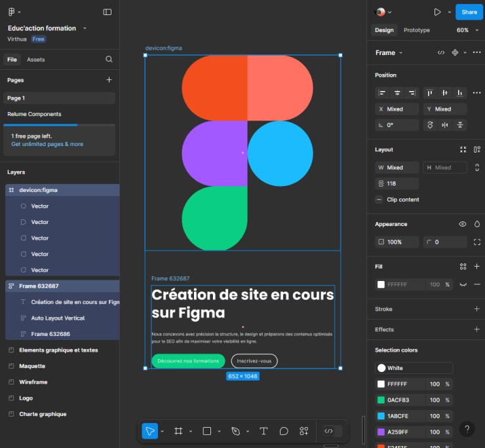Expand Rectangle shape tools chevron
The image size is (485, 448).
[219, 432]
